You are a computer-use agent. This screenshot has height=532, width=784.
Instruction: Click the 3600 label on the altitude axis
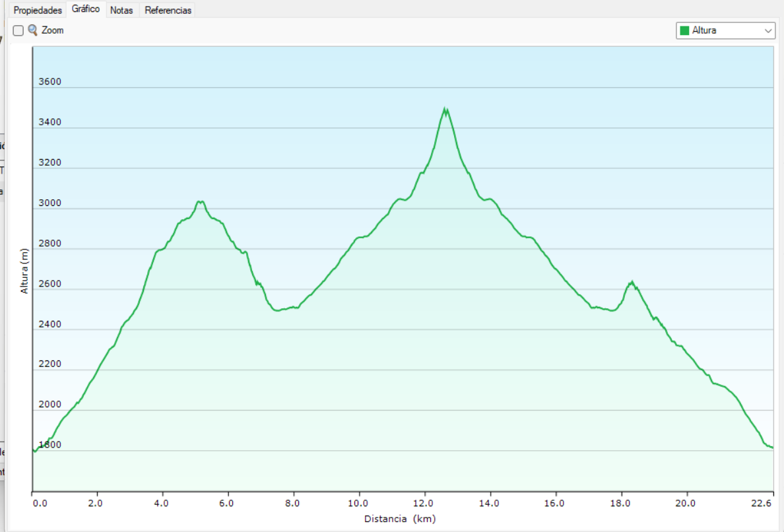pos(50,83)
